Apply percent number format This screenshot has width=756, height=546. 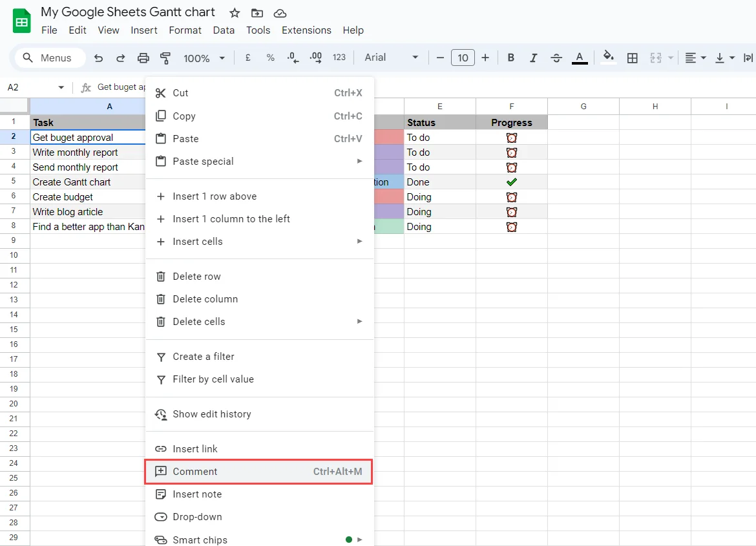coord(271,58)
